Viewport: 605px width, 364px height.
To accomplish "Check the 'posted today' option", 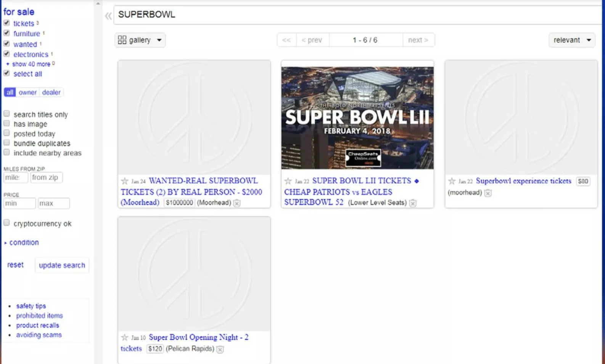I will pos(6,133).
